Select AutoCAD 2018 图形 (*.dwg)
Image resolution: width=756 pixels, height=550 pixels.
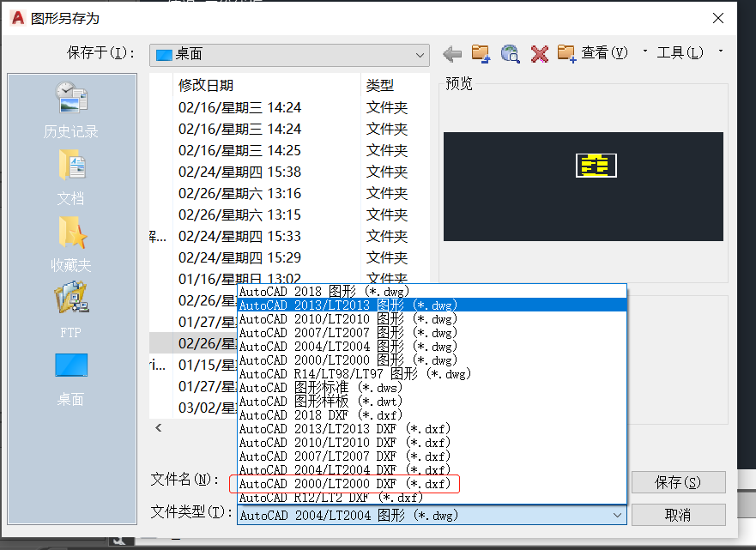tap(432, 291)
